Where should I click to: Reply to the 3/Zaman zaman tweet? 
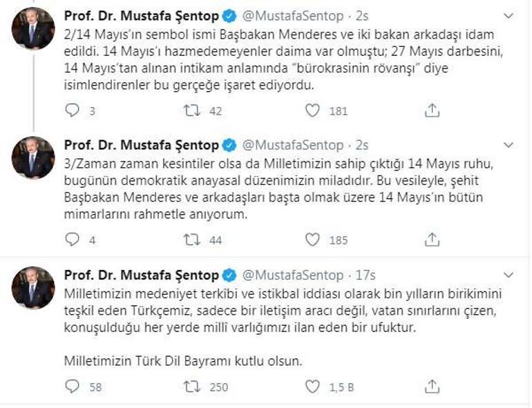[x=72, y=240]
